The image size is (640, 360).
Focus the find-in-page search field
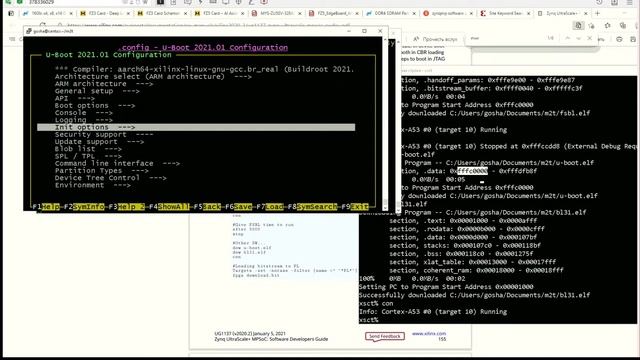506,38
